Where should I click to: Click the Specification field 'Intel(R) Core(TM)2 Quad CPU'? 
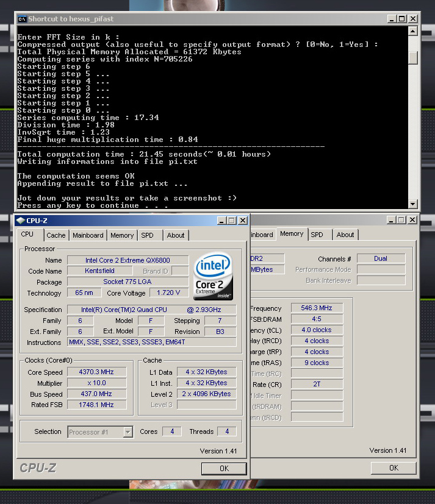151,310
